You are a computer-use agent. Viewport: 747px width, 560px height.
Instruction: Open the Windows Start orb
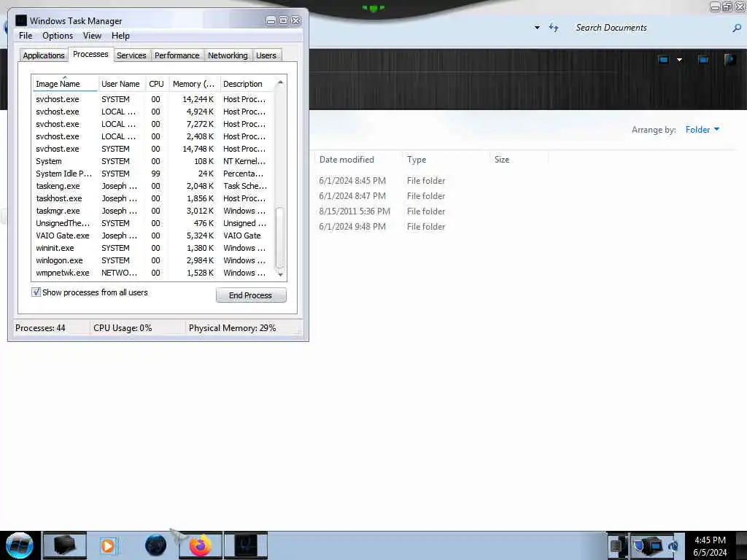pos(19,545)
